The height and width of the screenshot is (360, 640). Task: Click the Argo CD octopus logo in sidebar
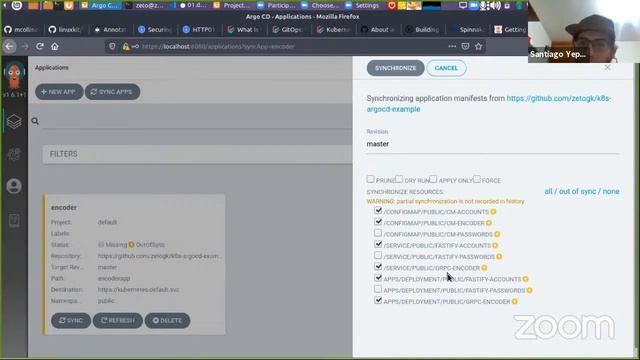tap(14, 76)
